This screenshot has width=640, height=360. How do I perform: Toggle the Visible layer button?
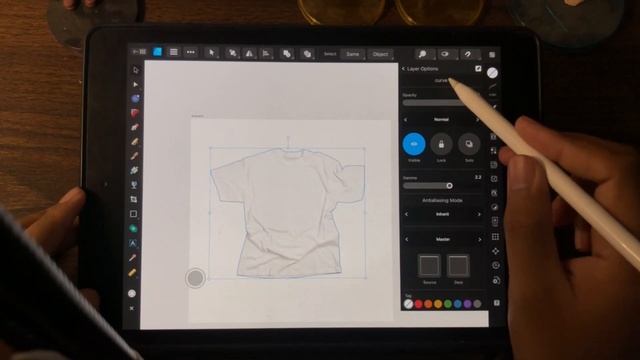click(x=414, y=144)
